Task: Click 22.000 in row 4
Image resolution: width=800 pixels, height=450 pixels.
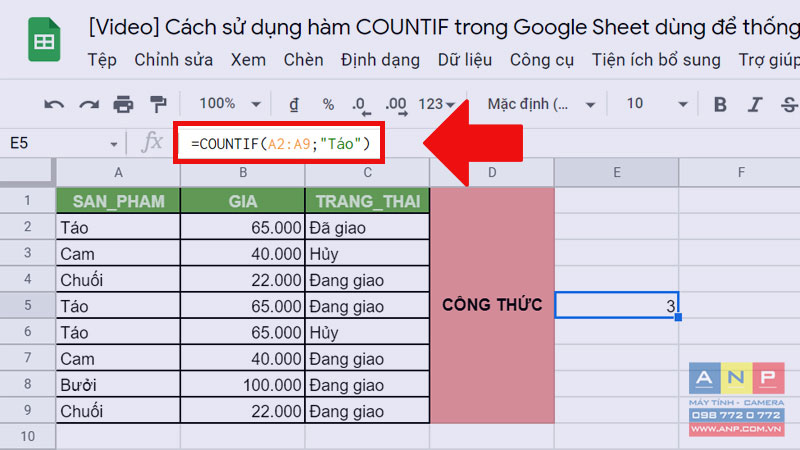Action: tap(243, 280)
